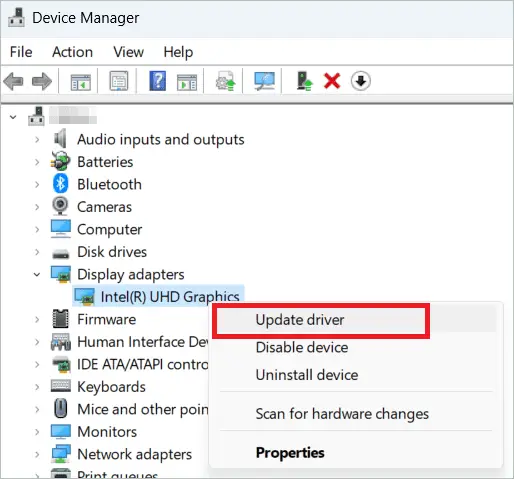The height and width of the screenshot is (479, 514).
Task: Click the Update driver gear icon in toolbar
Action: pyautogui.click(x=226, y=81)
